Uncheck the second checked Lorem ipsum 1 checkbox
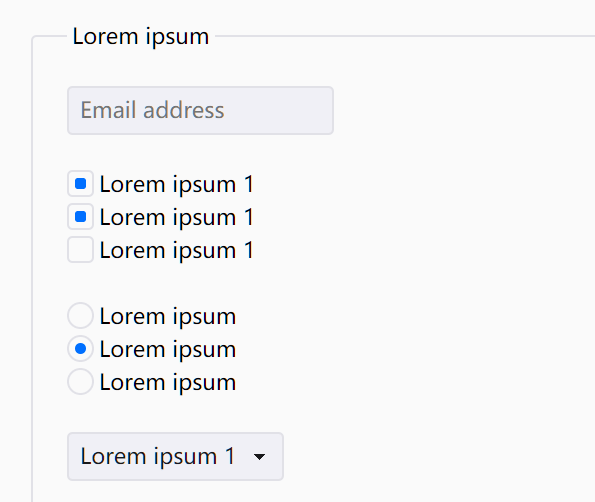The width and height of the screenshot is (595, 502). pyautogui.click(x=80, y=217)
